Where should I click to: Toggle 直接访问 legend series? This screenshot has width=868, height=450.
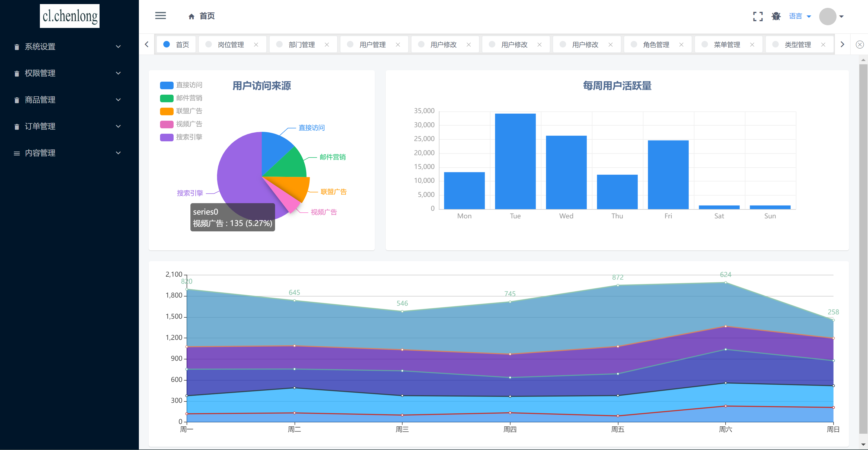point(181,85)
